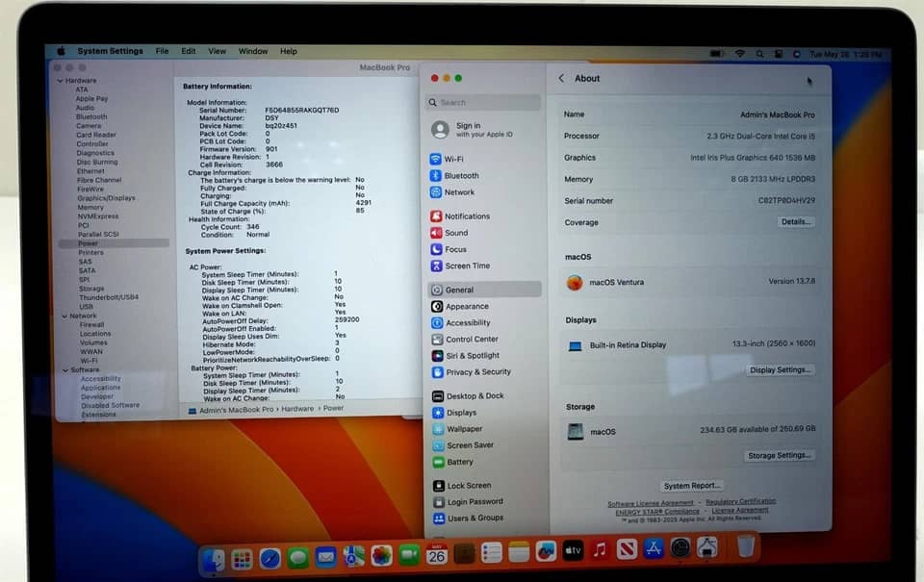The height and width of the screenshot is (582, 924).
Task: Open the File menu
Action: (x=162, y=51)
